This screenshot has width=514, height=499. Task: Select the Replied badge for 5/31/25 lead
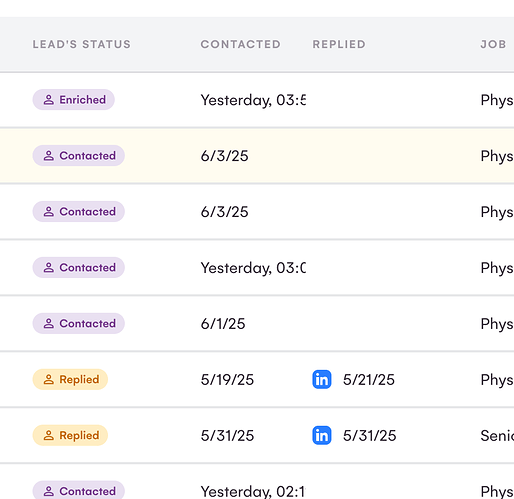coord(70,435)
